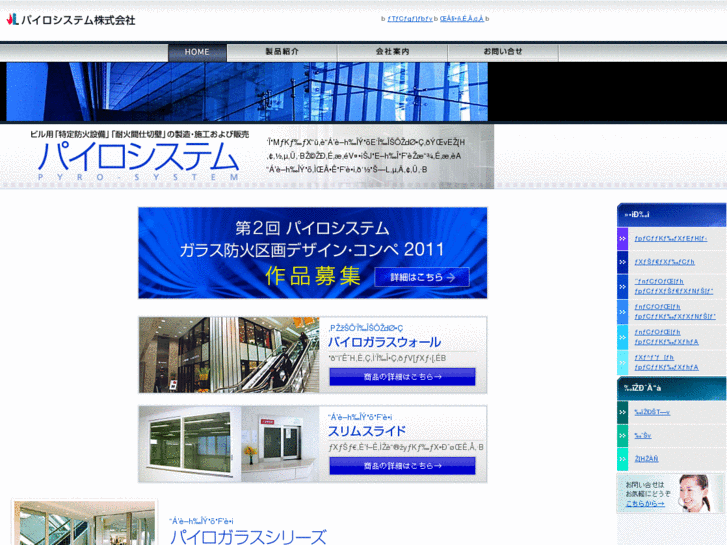Click the dark teal double-arrow sidebar icon
Screen dimensions: 727x545
[622, 412]
